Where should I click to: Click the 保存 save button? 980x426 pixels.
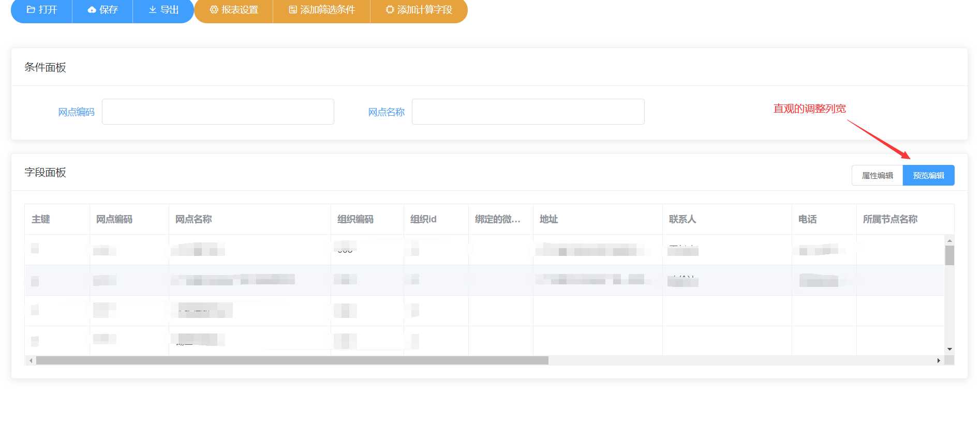tap(102, 10)
